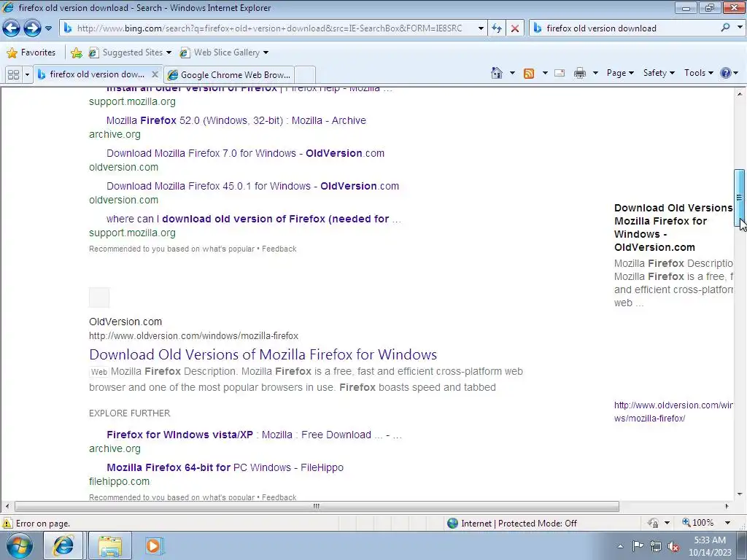Click the Add to Favorites Bar icon
Screen dimensions: 747x560
[x=76, y=52]
